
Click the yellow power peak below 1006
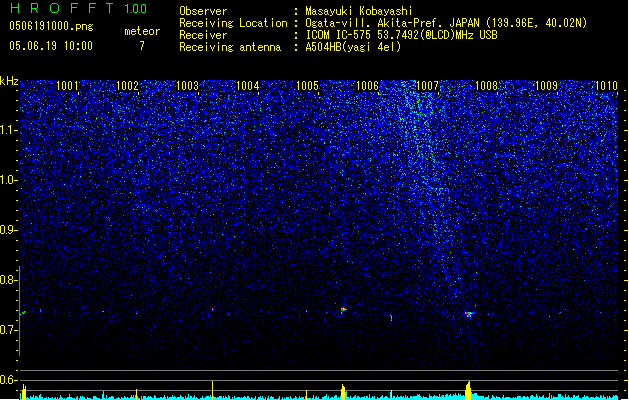point(343,392)
